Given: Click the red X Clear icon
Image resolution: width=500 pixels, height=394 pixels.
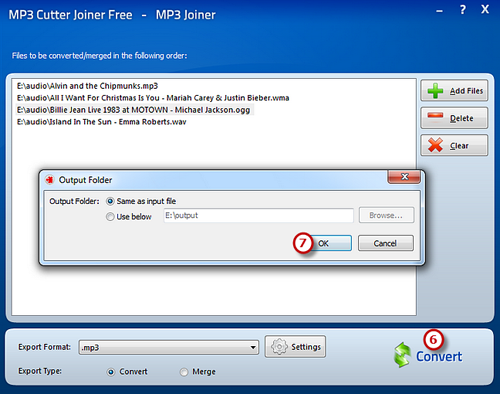Looking at the screenshot, I should tap(435, 145).
